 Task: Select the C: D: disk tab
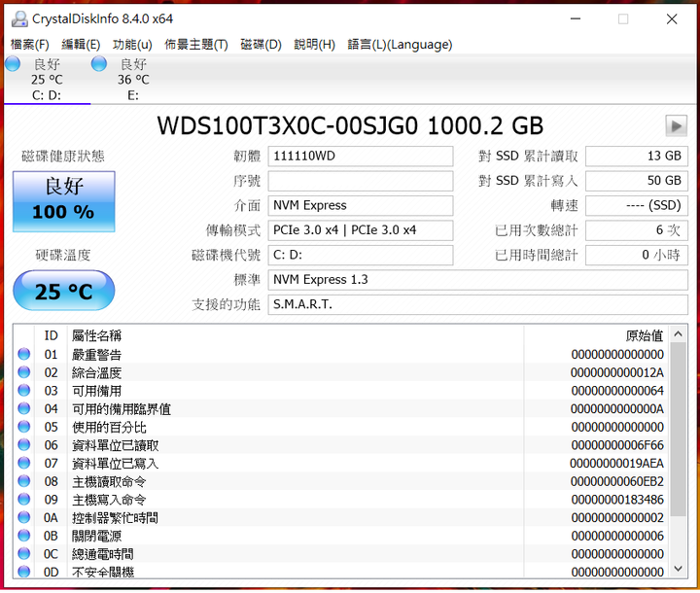(x=47, y=80)
